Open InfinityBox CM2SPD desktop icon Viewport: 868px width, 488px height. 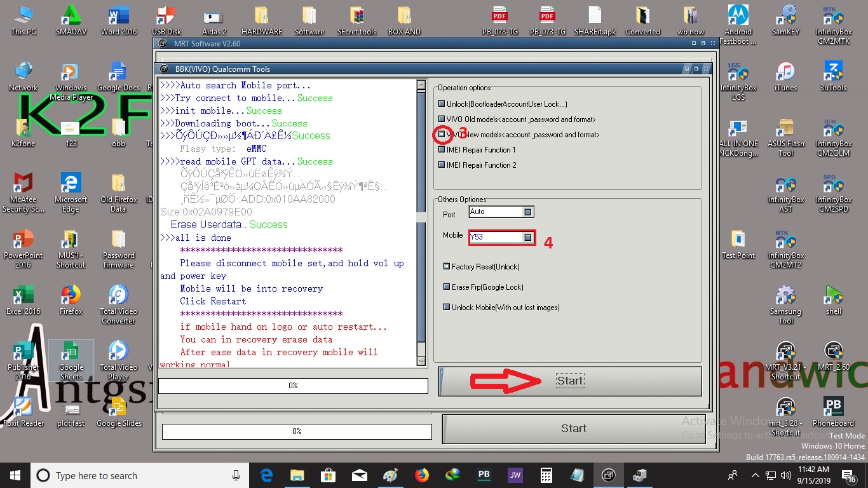point(834,192)
